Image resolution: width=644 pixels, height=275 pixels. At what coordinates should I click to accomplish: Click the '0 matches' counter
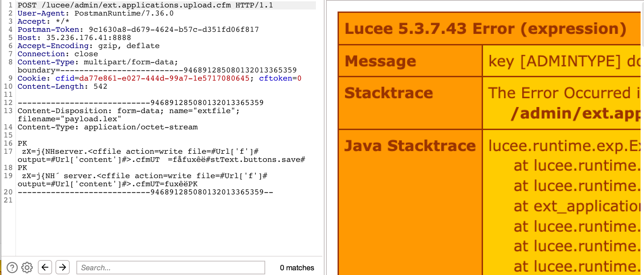297,268
